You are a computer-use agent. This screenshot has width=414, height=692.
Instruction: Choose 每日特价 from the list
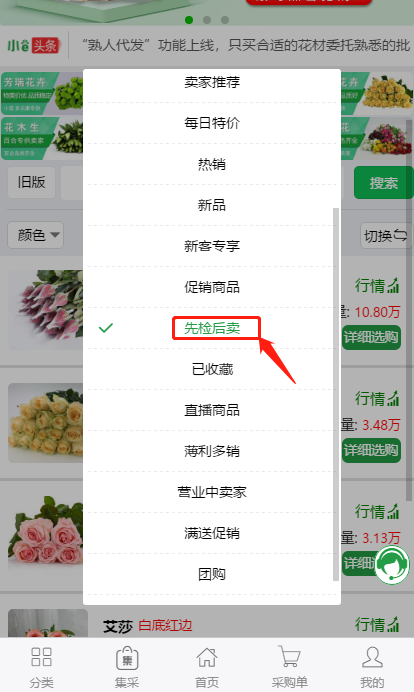(x=212, y=123)
